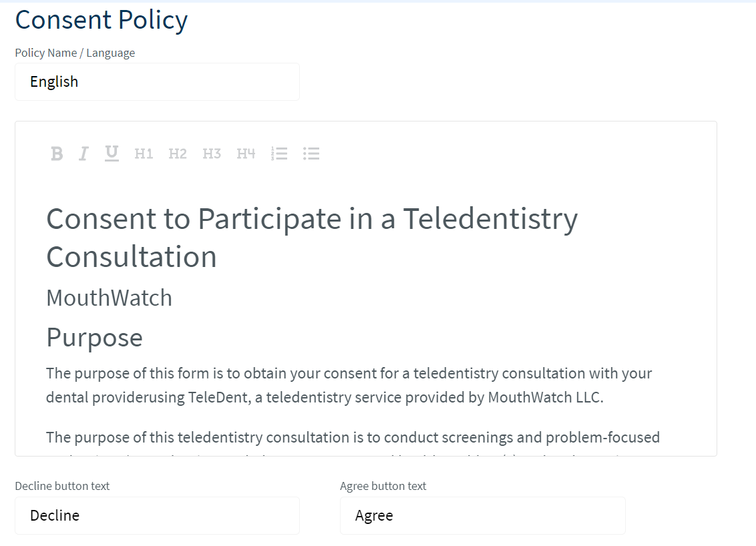Toggle bold formatting in the editor toolbar

pos(57,154)
